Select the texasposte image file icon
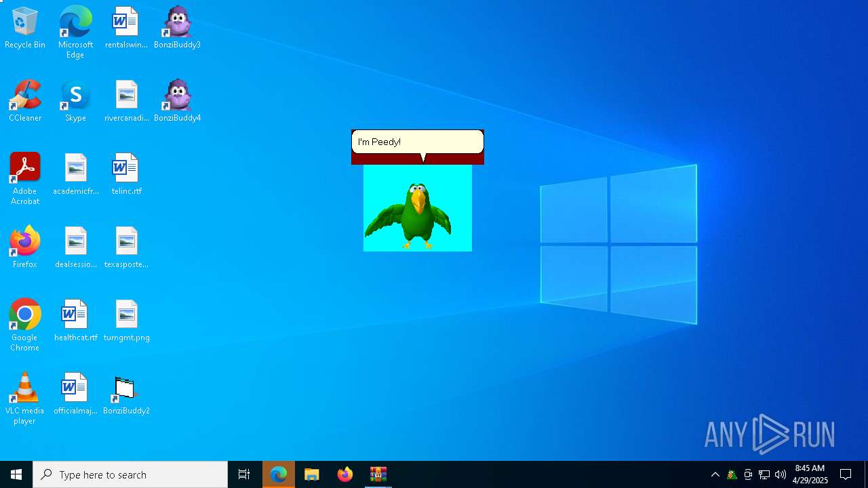 126,248
